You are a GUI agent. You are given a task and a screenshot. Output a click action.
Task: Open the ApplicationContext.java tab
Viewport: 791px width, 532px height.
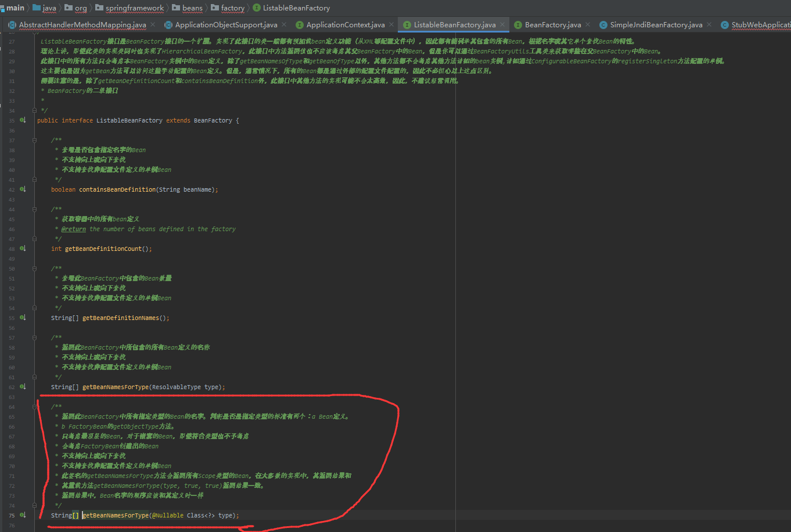tap(345, 24)
